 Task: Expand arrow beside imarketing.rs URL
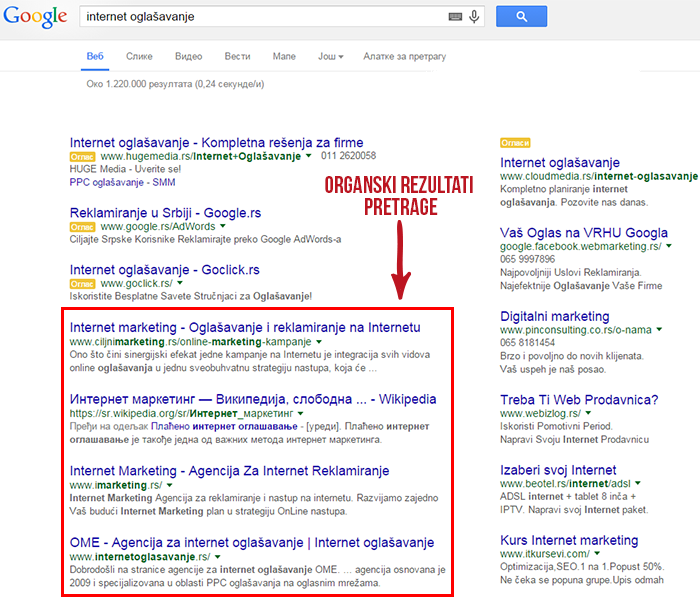169,485
